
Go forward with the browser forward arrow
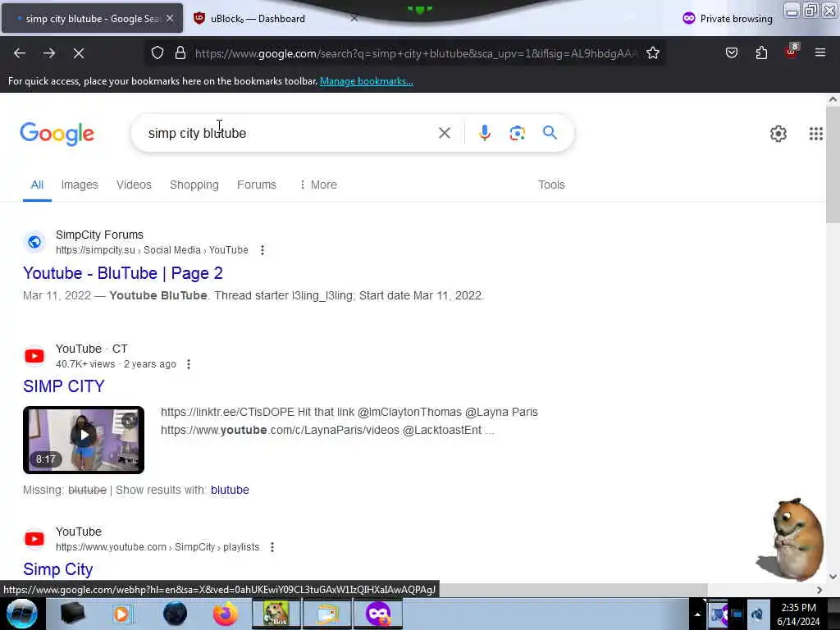[x=48, y=53]
